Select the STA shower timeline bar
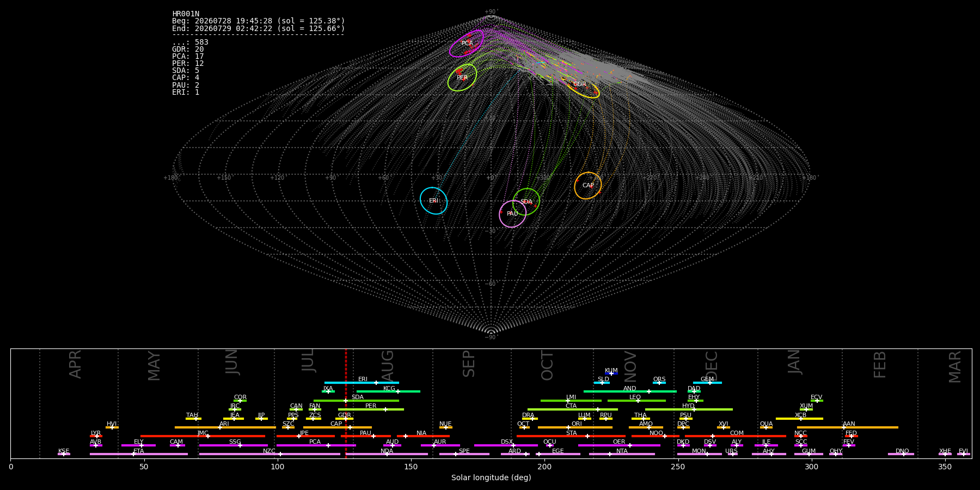Viewport: 980px width, 490px height. [571, 436]
